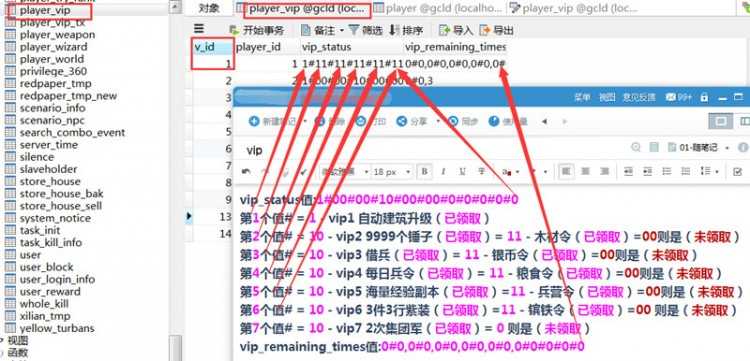The image size is (750, 361).
Task: Select the 函数 (Functions) tree node
Action: [18, 353]
